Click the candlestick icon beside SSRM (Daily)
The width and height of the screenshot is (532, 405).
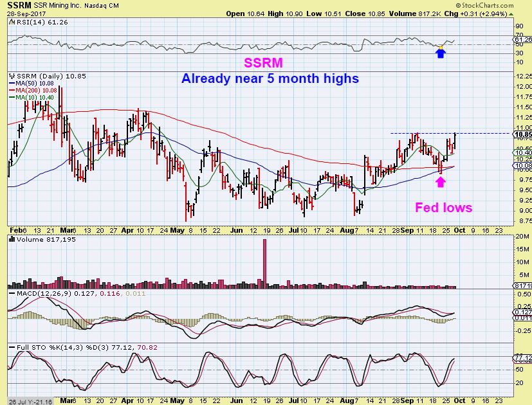tap(13, 76)
